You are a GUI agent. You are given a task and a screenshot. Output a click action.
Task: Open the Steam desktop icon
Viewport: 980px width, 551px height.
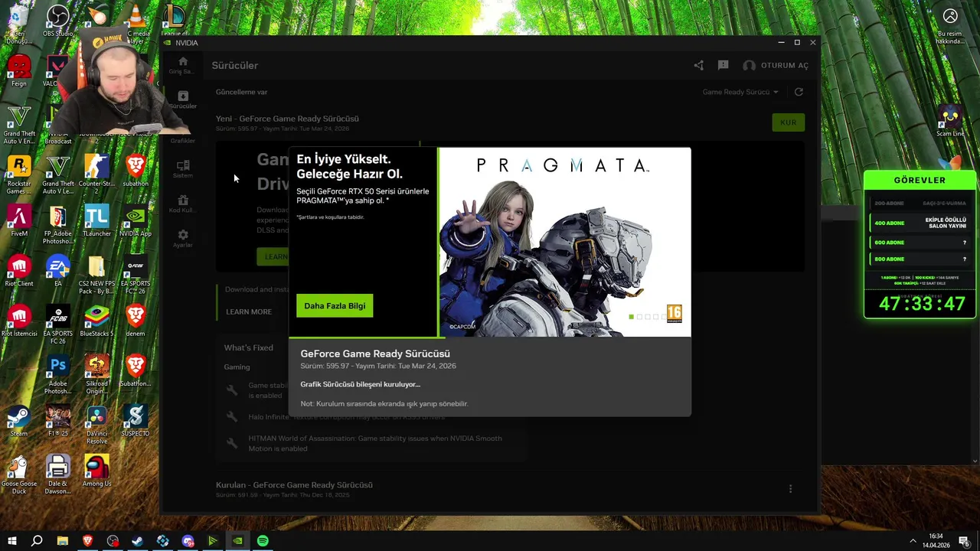[x=19, y=421]
